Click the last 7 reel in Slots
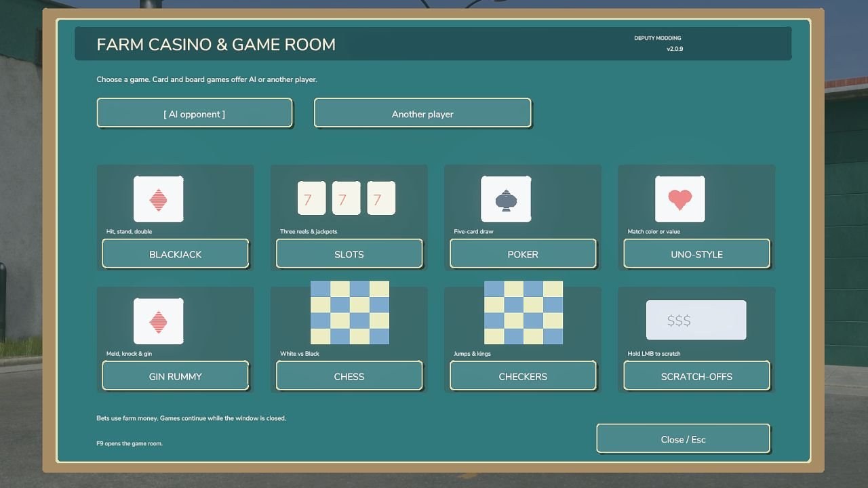Image resolution: width=868 pixels, height=488 pixels. coord(381,198)
